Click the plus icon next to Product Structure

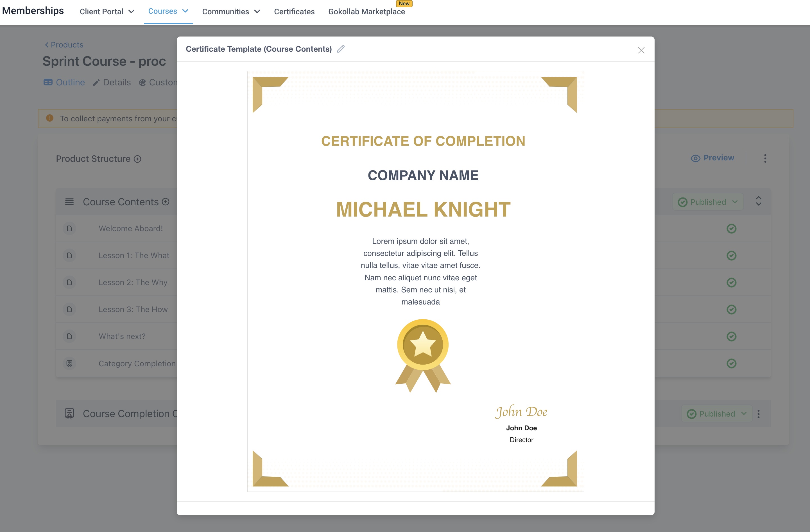point(137,159)
